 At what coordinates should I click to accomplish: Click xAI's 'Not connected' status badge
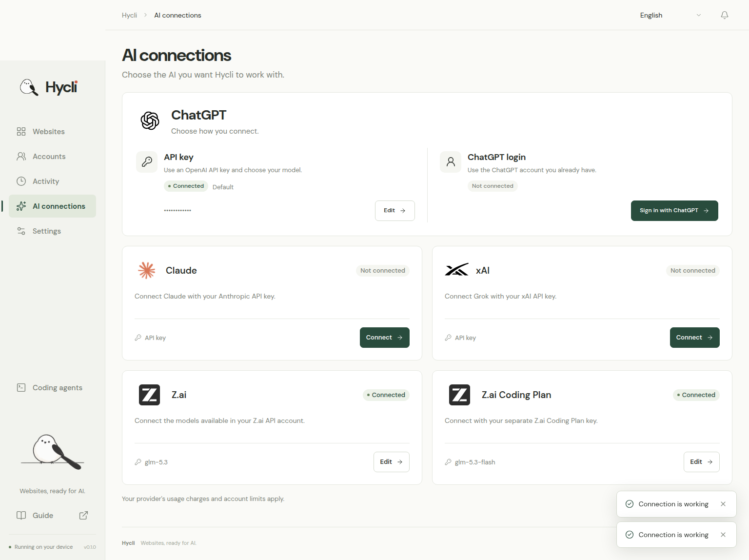point(693,271)
